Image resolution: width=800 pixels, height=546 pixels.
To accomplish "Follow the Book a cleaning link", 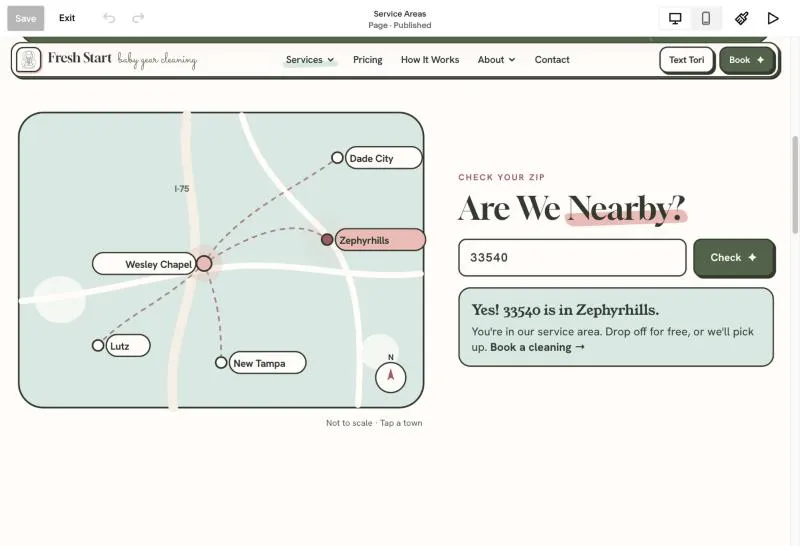I will [x=537, y=348].
